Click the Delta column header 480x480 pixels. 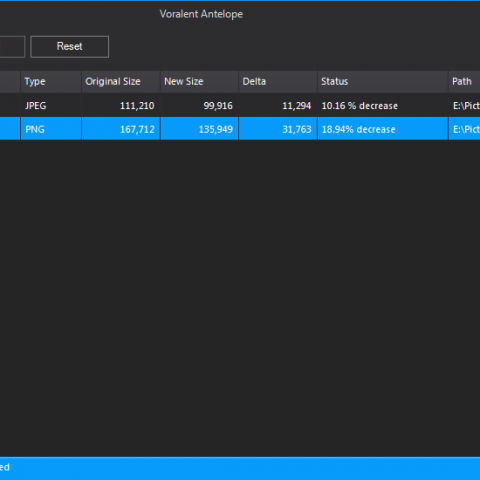point(278,81)
